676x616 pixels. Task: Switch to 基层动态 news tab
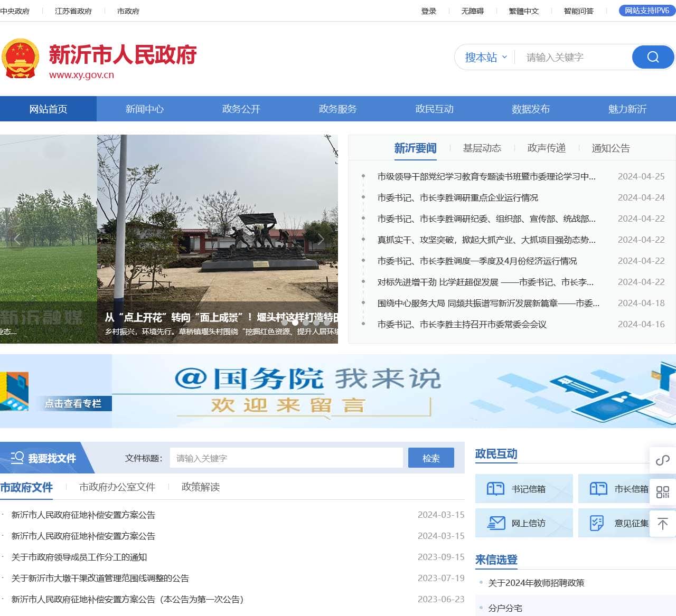[x=482, y=148]
